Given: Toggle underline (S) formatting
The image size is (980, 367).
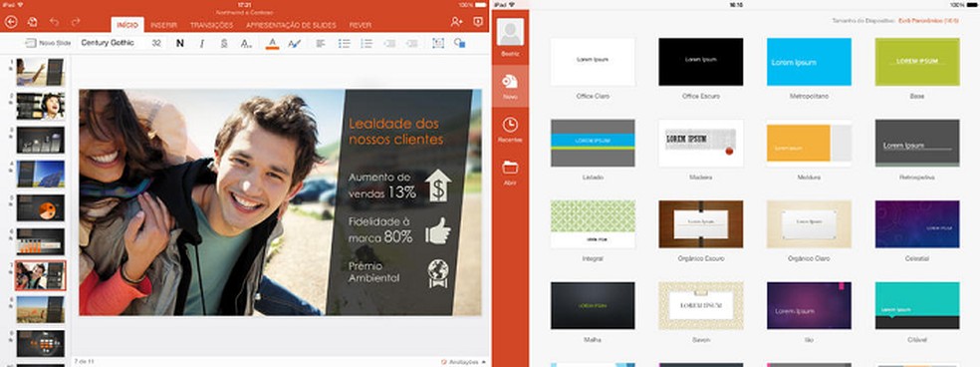Looking at the screenshot, I should point(224,43).
